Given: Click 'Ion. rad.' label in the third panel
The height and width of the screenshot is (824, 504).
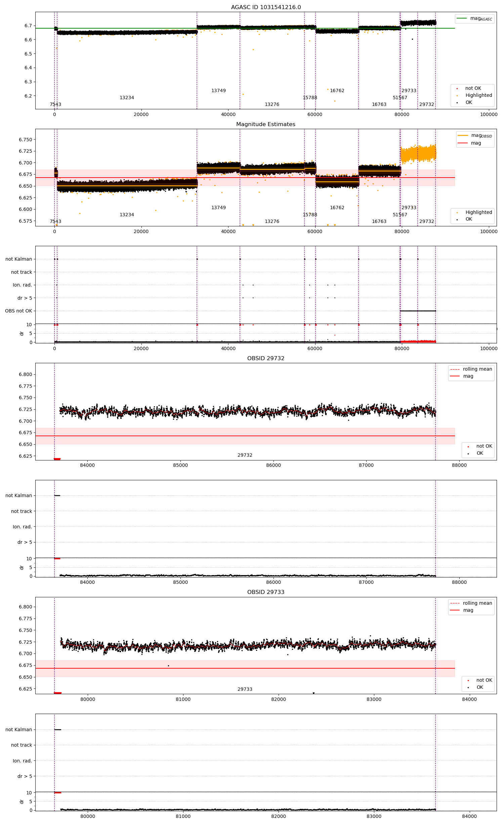Looking at the screenshot, I should [23, 285].
